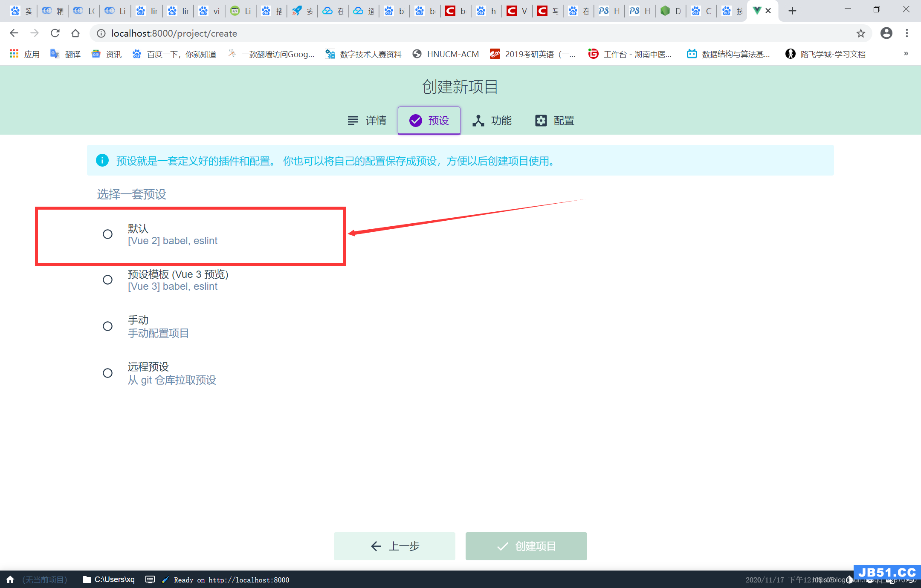Open the 详情 tab
This screenshot has height=588, width=921.
click(367, 121)
